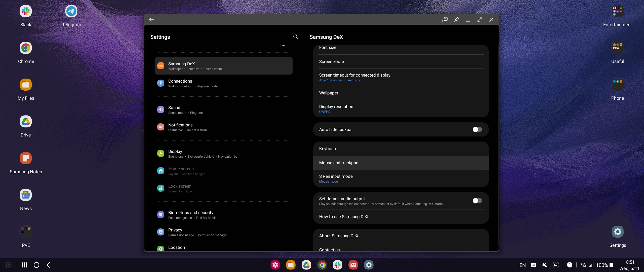Click the pin window icon
Image resolution: width=644 pixels, height=272 pixels.
[457, 20]
